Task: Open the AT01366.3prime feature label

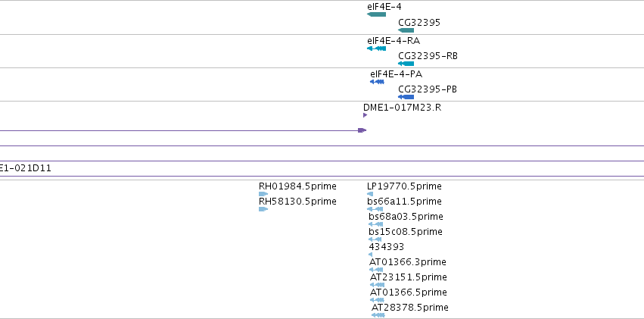Action: pos(407,262)
